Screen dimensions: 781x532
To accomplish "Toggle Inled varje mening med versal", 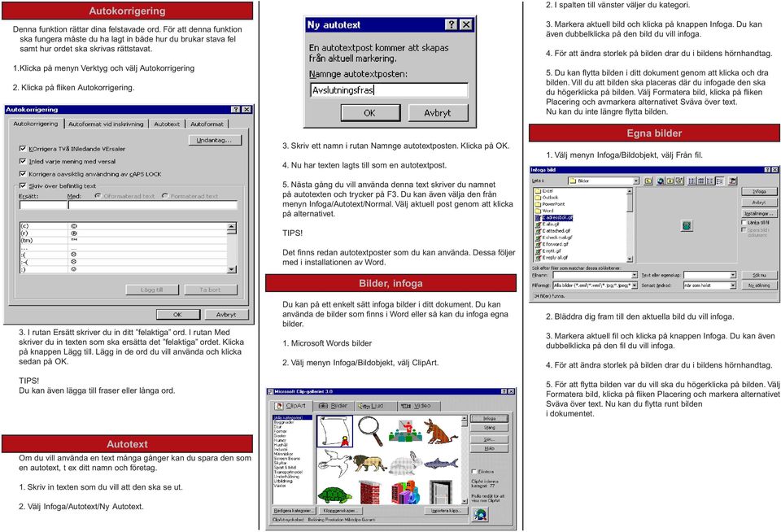I will point(23,161).
